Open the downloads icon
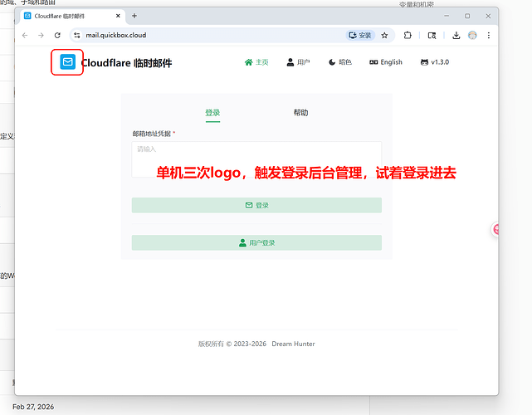 (456, 36)
